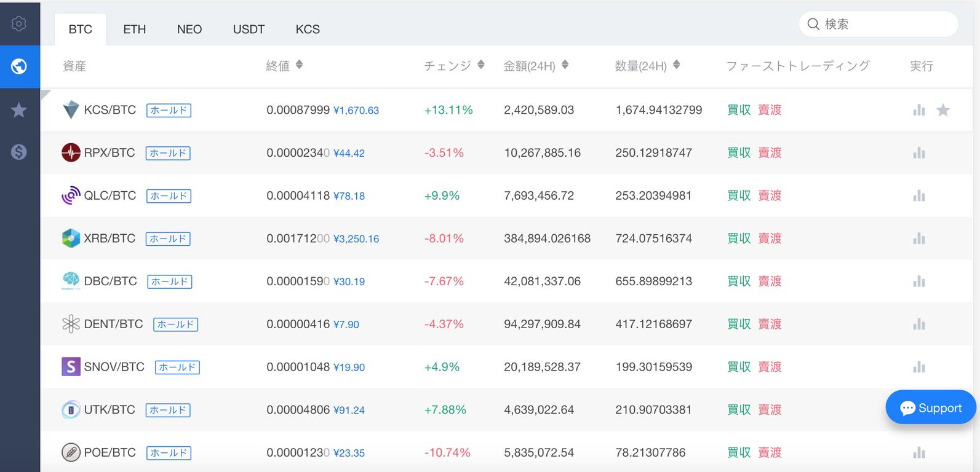Sort by the 金額(24H) column arrows

tap(565, 65)
